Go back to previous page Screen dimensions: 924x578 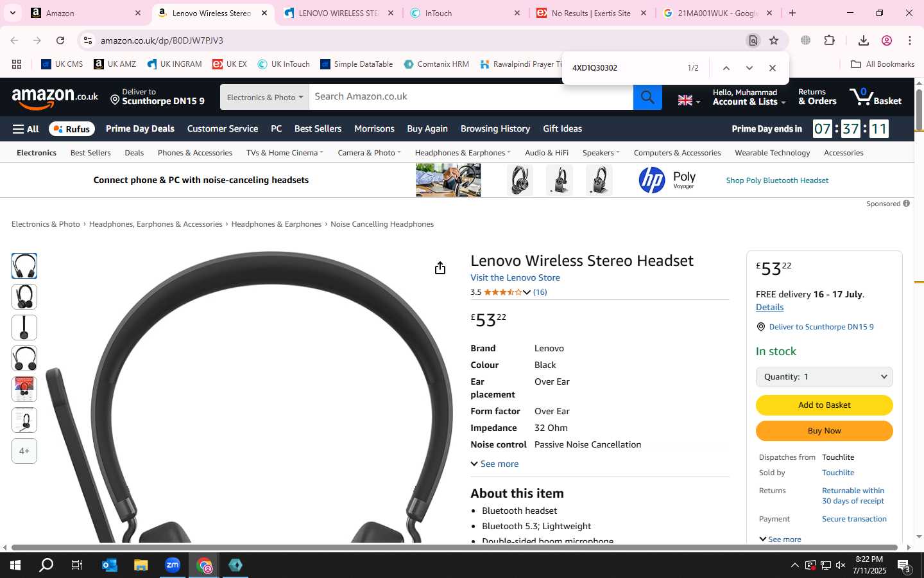tap(14, 40)
